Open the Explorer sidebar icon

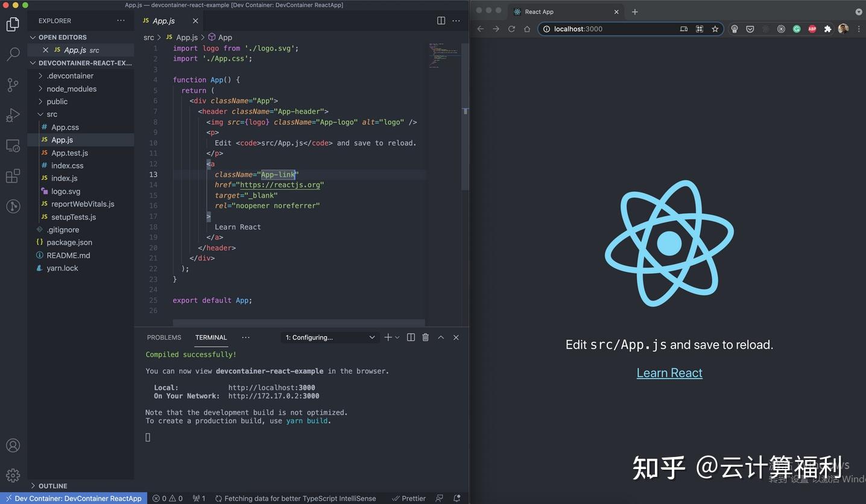point(13,24)
